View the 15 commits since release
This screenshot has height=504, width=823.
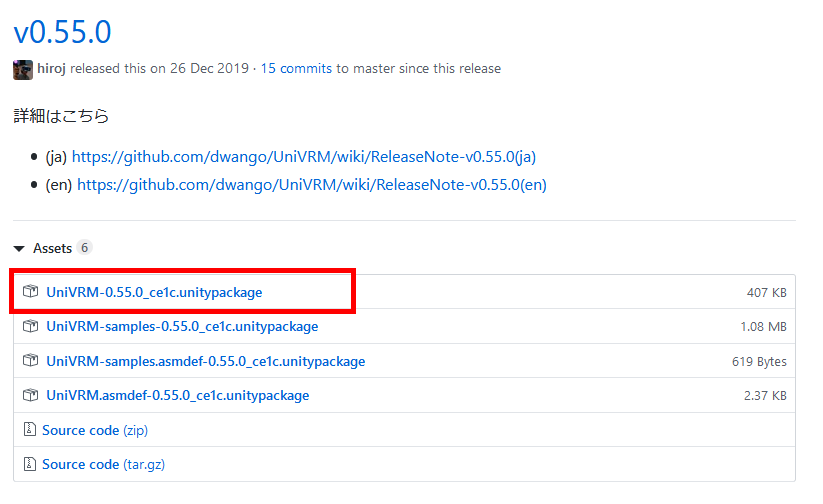(296, 68)
